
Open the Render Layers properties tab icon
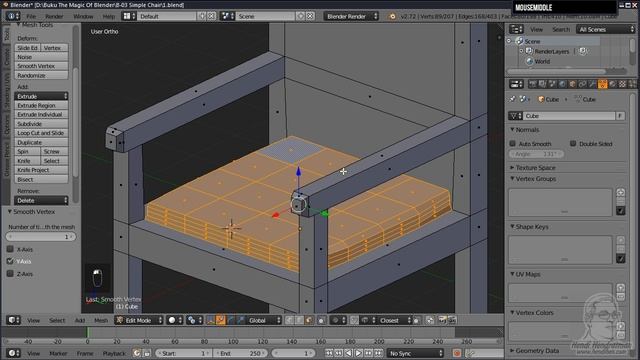pos(542,84)
